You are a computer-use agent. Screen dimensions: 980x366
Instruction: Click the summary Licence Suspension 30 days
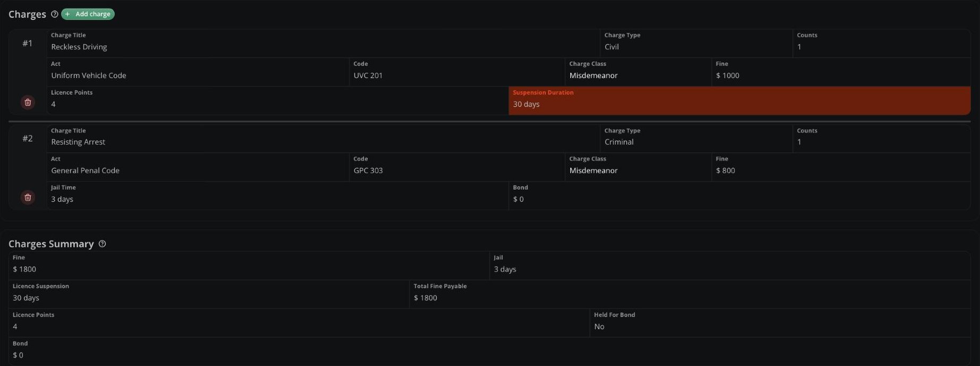point(26,298)
